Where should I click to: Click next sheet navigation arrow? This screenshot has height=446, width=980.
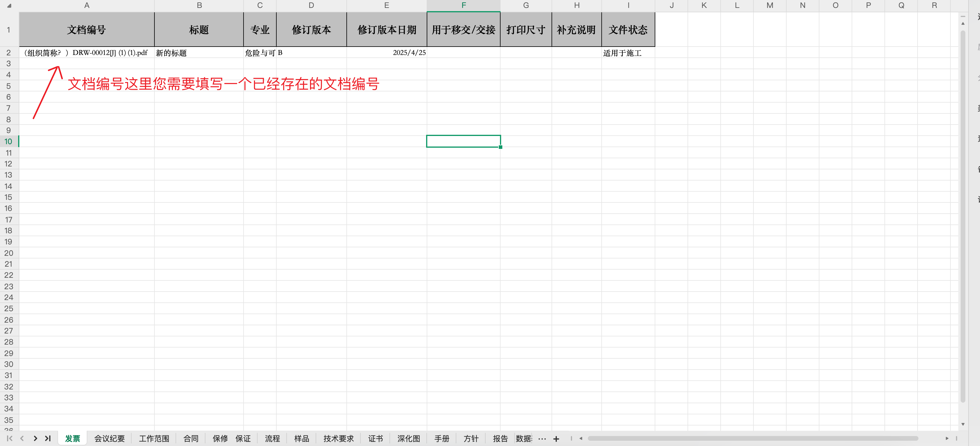click(35, 438)
